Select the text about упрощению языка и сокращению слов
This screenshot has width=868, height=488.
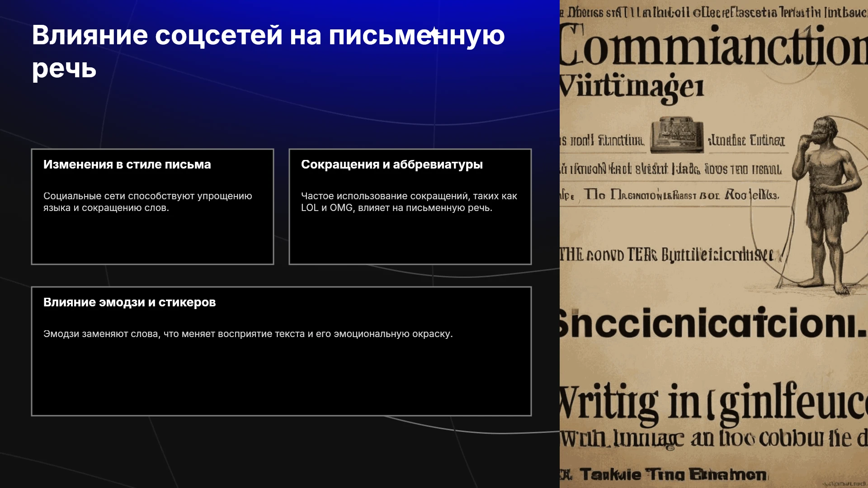click(x=148, y=202)
